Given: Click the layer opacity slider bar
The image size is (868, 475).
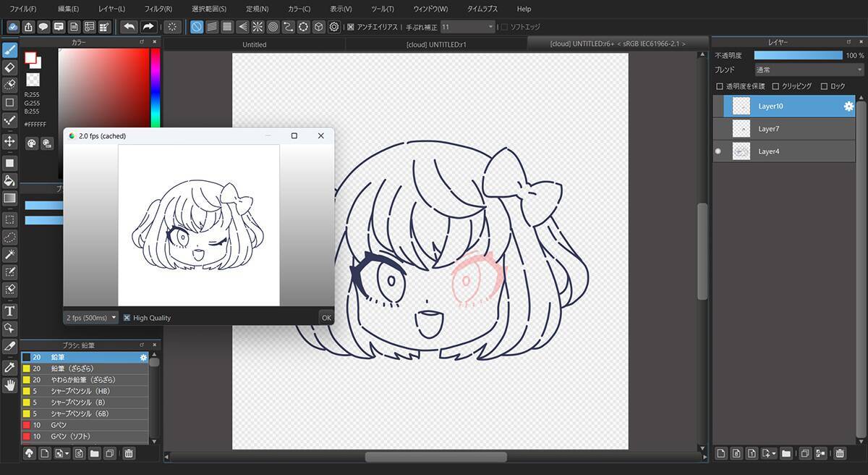Looking at the screenshot, I should point(798,55).
